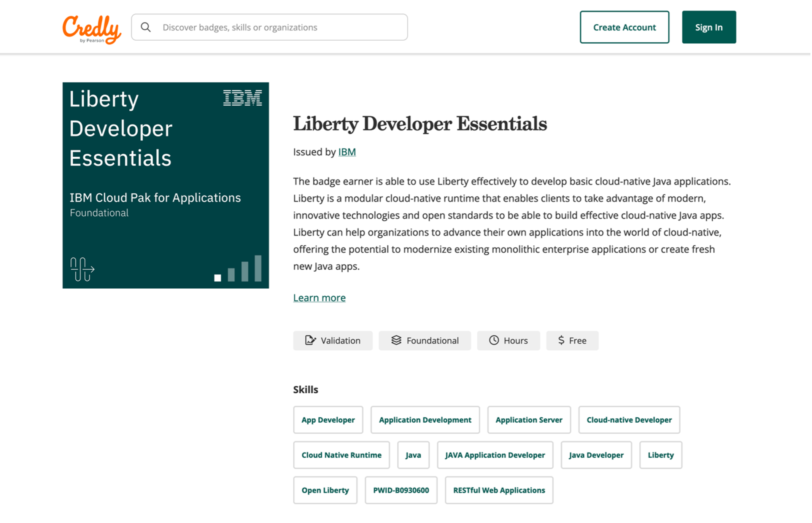The width and height of the screenshot is (812, 523).
Task: View the Liberty Developer Essentials badge image
Action: 166,185
